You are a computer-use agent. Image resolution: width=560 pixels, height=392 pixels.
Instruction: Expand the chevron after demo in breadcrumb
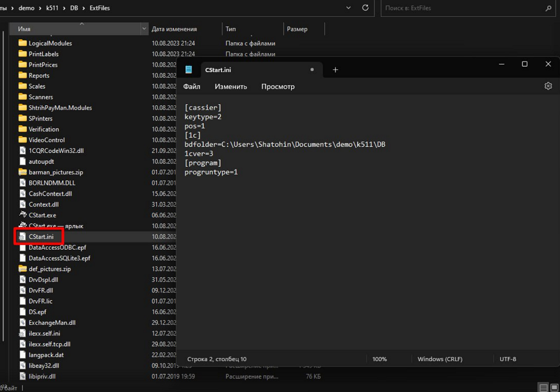(40, 8)
